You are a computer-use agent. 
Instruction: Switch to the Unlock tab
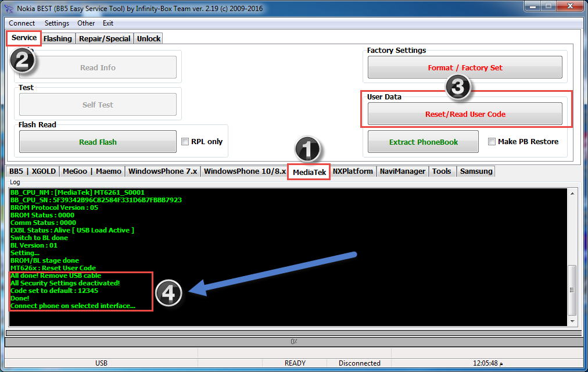(x=149, y=38)
